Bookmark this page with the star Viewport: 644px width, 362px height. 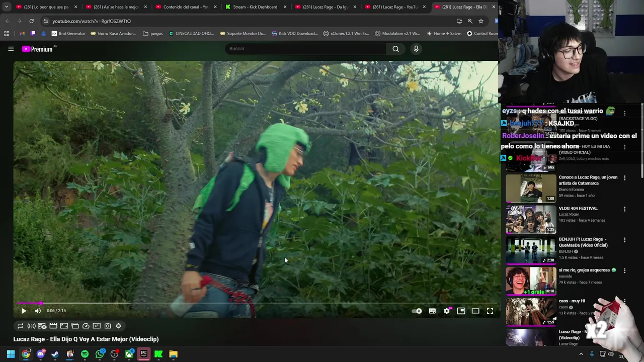[481, 21]
